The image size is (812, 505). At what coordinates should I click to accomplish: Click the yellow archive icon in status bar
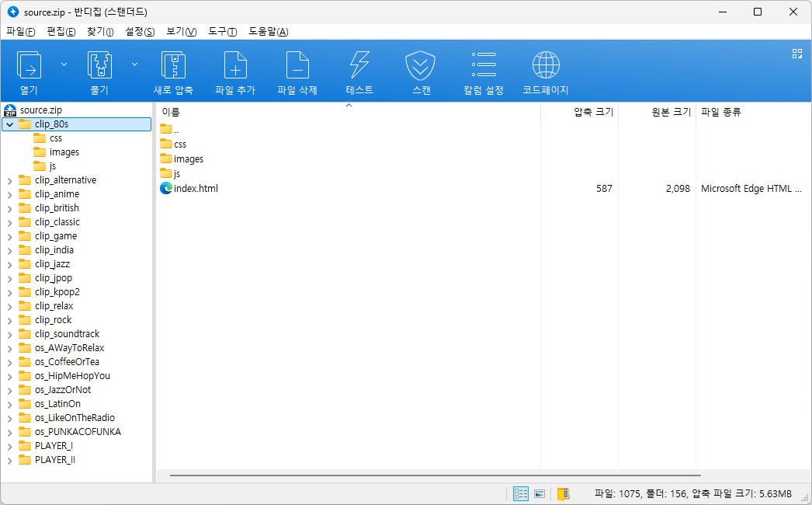(564, 493)
